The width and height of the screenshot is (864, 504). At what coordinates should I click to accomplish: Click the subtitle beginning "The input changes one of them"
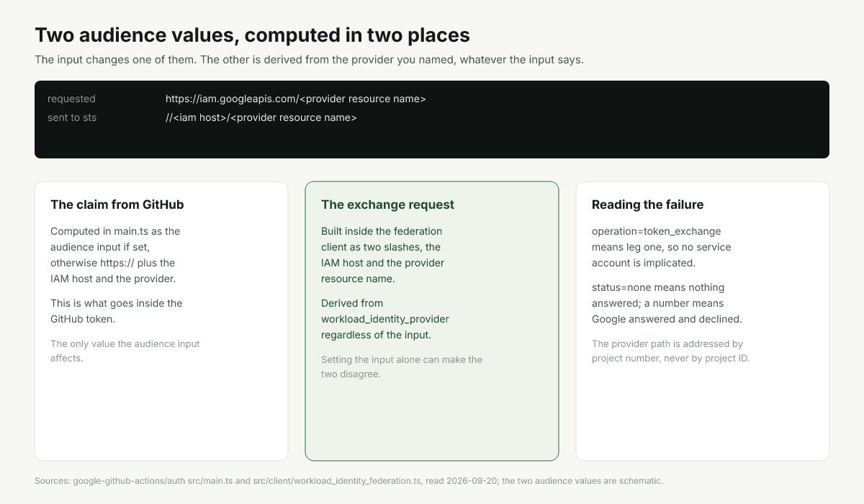[309, 60]
